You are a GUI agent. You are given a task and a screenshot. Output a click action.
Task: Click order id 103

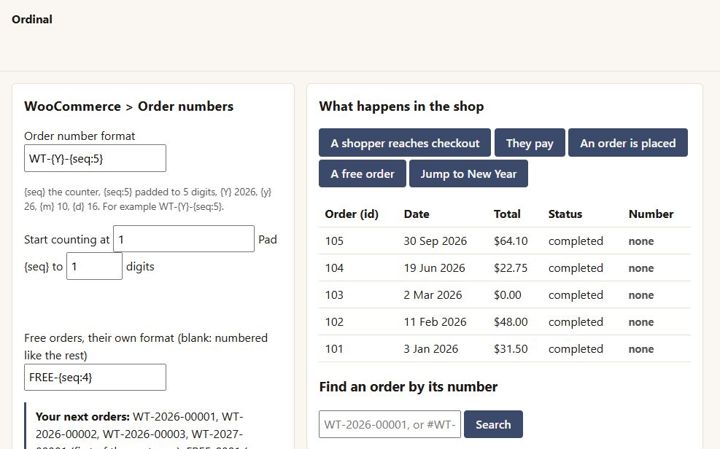334,295
